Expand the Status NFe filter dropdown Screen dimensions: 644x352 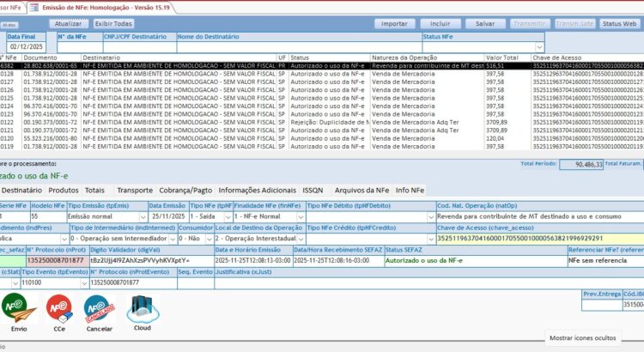[x=539, y=46]
